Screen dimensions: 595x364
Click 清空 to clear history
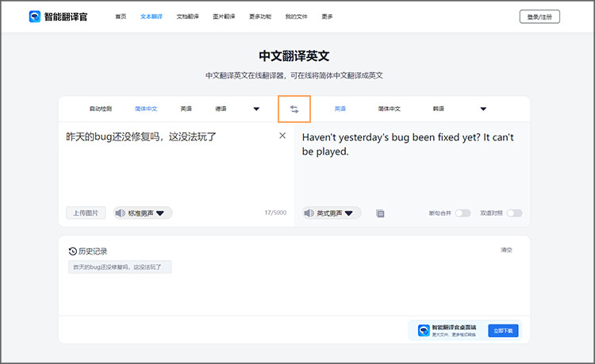coord(507,250)
